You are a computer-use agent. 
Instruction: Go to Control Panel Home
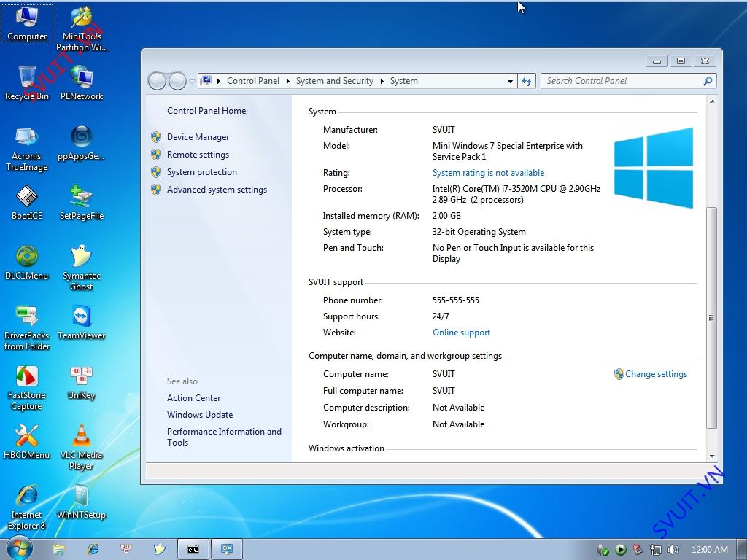coord(206,111)
